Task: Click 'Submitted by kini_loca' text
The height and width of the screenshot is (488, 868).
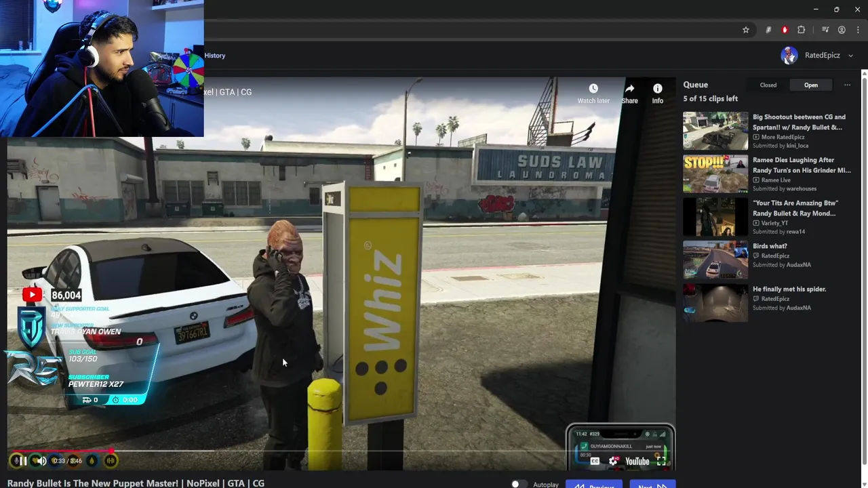Action: coord(781,146)
